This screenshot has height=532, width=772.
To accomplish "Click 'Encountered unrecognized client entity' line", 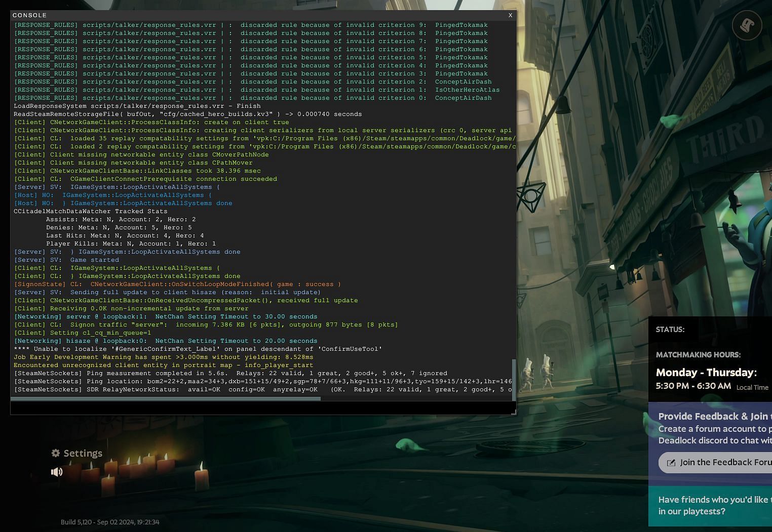I will [163, 365].
